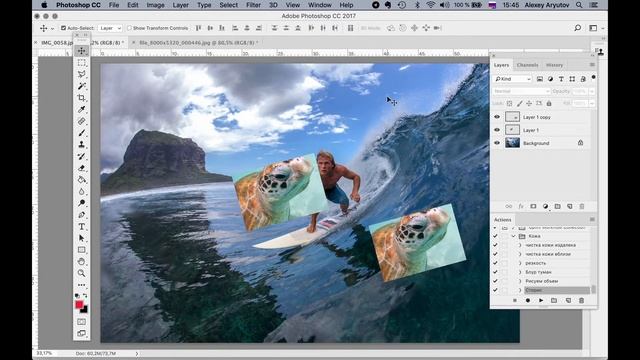
Task: Open the Image menu
Action: (x=155, y=5)
